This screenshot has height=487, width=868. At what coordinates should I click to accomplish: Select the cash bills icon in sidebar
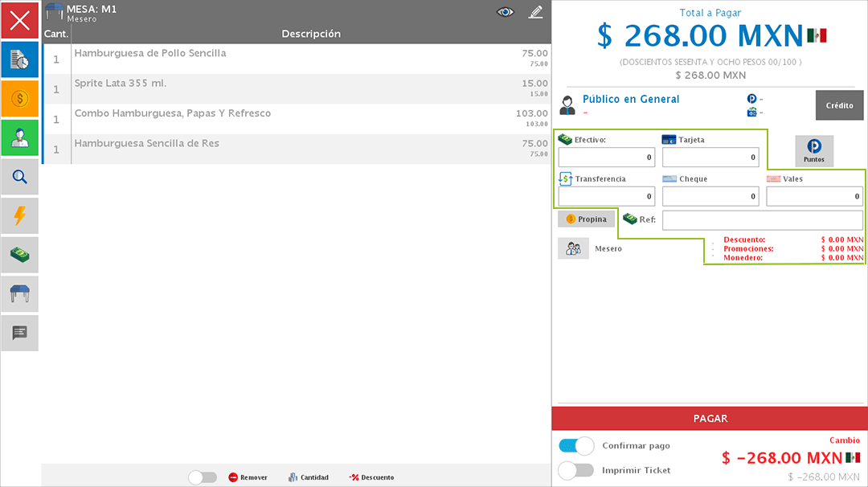[x=20, y=255]
